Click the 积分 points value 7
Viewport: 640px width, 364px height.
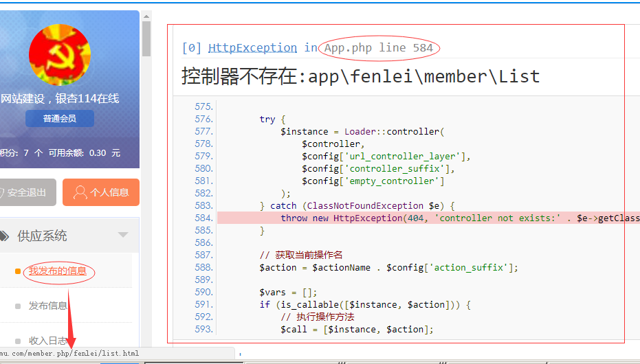[x=26, y=153]
